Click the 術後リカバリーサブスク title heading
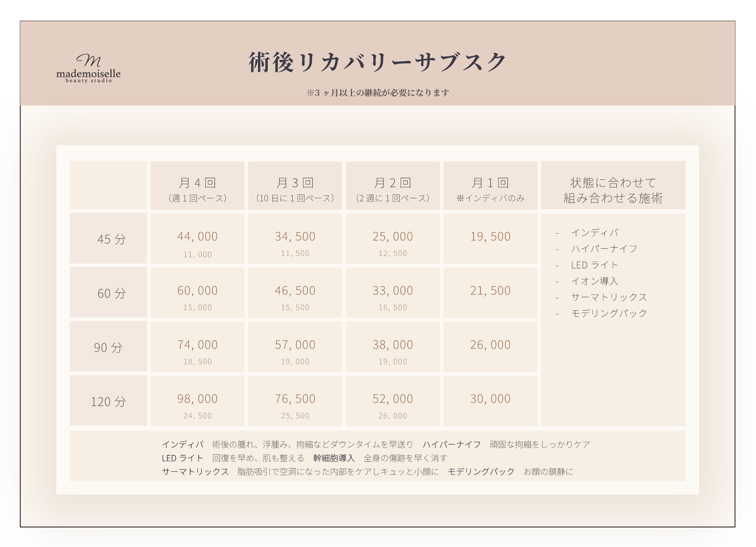The image size is (756, 547). pos(377,63)
